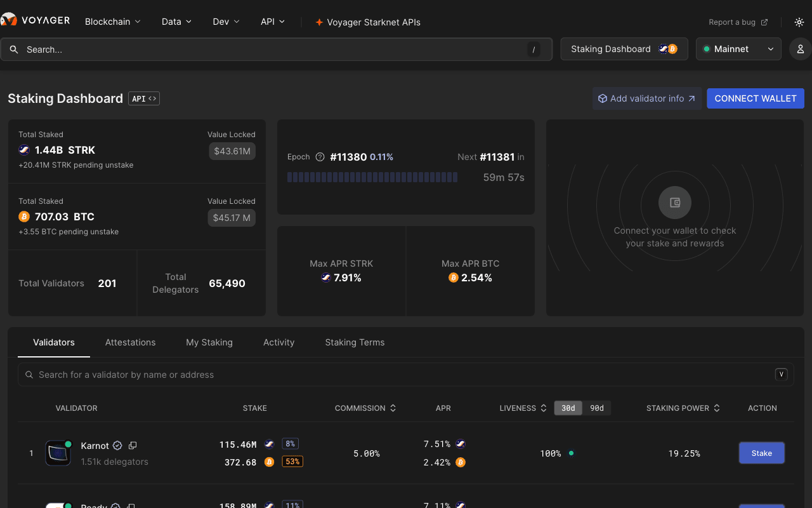The height and width of the screenshot is (508, 812).
Task: Click STRK icon next to 7.51% APR
Action: (461, 444)
